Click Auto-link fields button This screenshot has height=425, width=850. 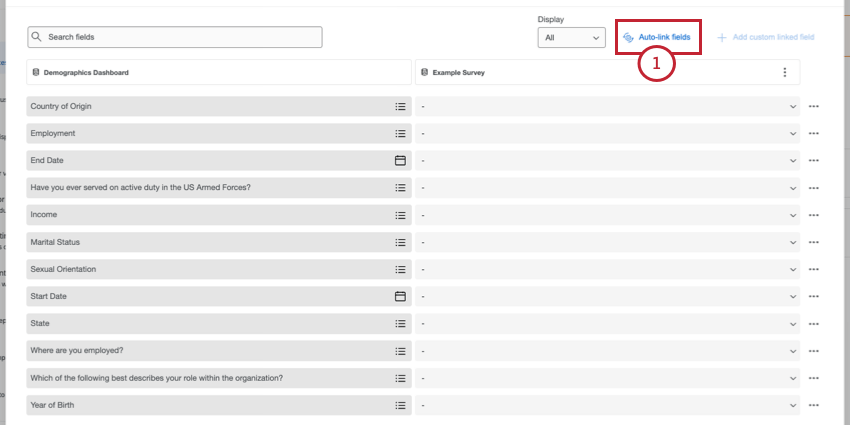point(658,37)
